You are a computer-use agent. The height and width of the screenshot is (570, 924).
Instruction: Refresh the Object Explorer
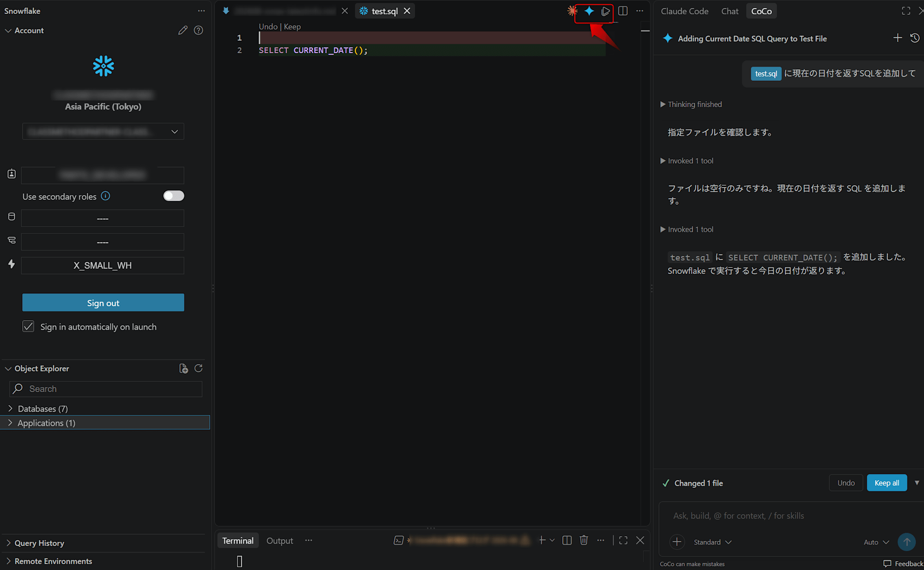click(x=199, y=368)
